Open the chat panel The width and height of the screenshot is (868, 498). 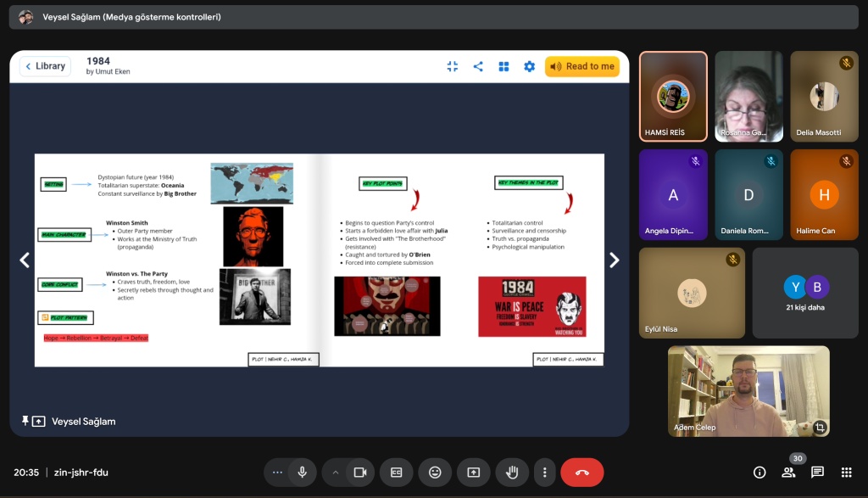(817, 473)
